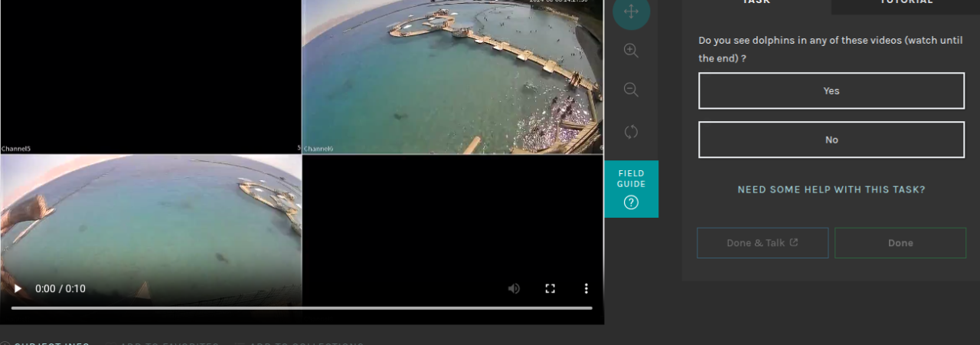This screenshot has width=980, height=345.
Task: Click the Channel5 label text
Action: tap(16, 149)
